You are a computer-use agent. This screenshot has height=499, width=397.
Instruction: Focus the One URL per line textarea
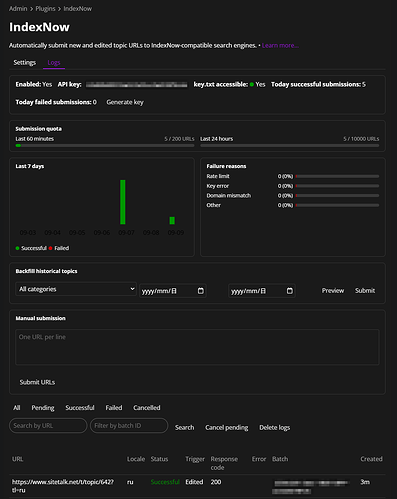(x=197, y=347)
